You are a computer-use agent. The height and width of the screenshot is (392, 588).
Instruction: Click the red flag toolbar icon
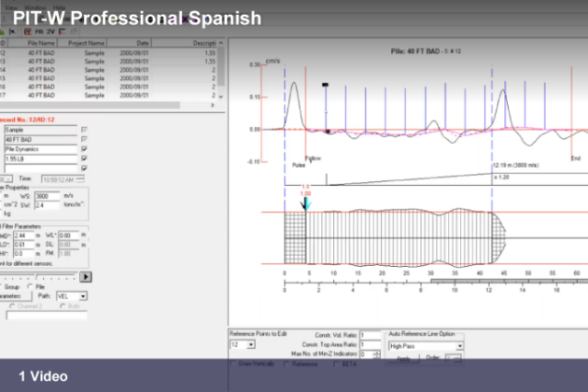63,32
